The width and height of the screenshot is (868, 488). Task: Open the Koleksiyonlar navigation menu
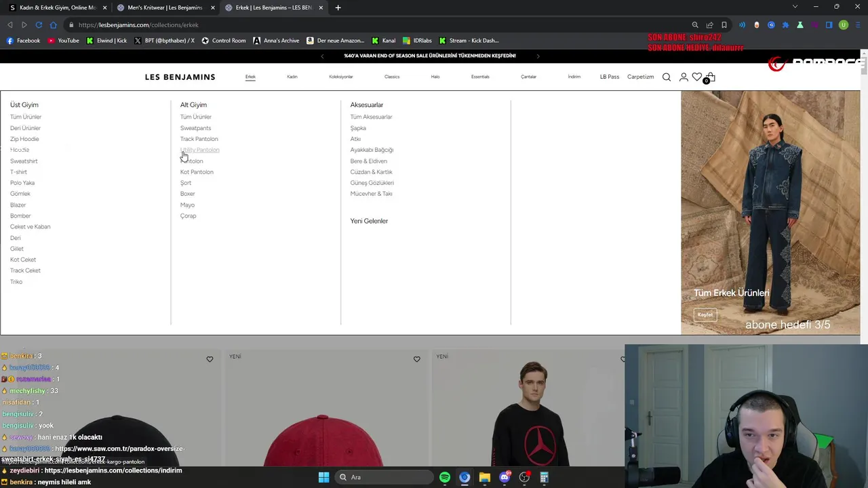click(341, 77)
